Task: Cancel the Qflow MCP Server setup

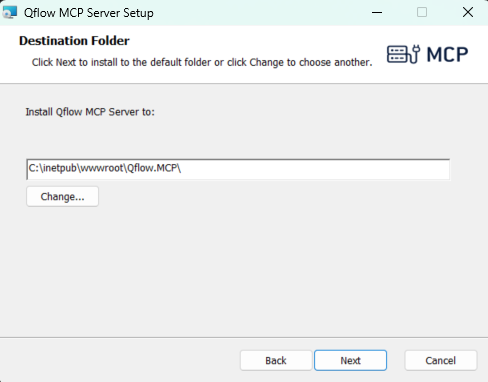Action: (x=441, y=360)
